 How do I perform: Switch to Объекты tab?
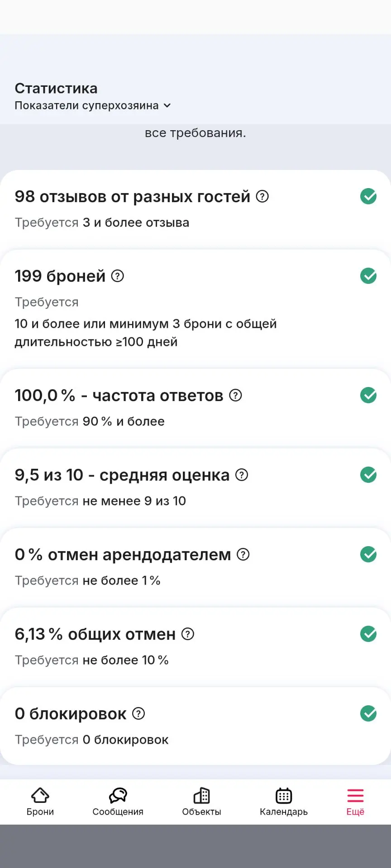(x=202, y=802)
